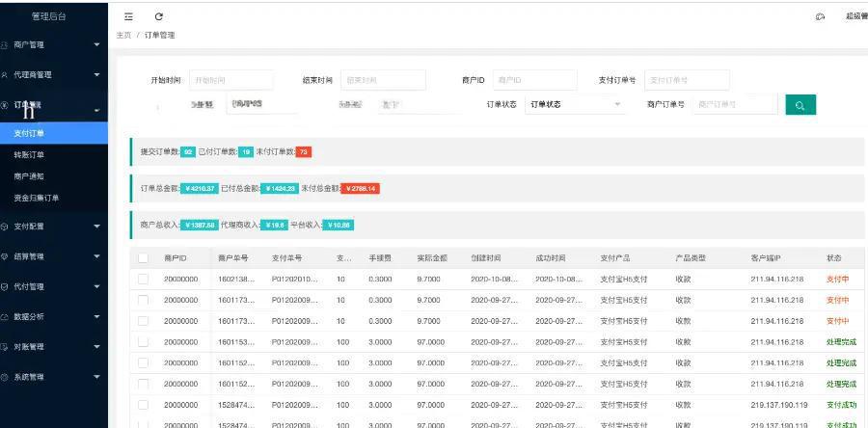Click 订单管理 in the breadcrumb

(159, 35)
